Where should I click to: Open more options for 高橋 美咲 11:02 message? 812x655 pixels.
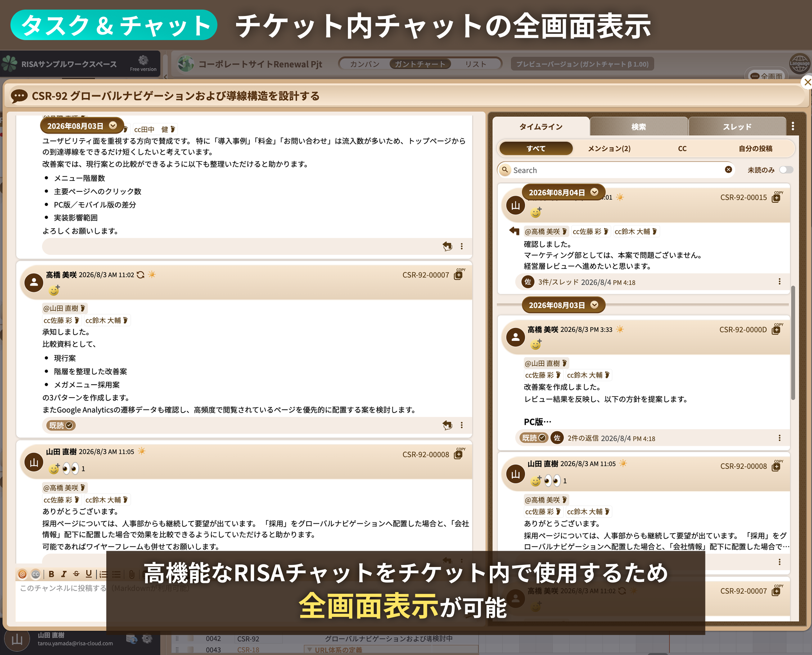[x=461, y=425]
